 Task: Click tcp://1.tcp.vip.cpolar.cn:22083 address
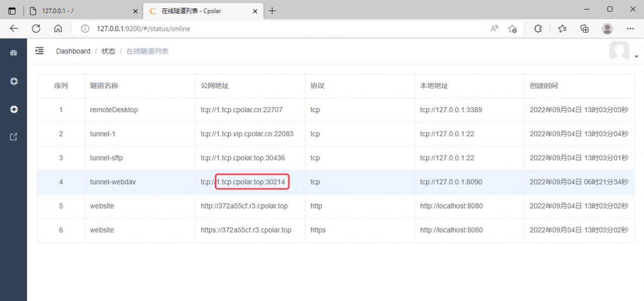(247, 134)
